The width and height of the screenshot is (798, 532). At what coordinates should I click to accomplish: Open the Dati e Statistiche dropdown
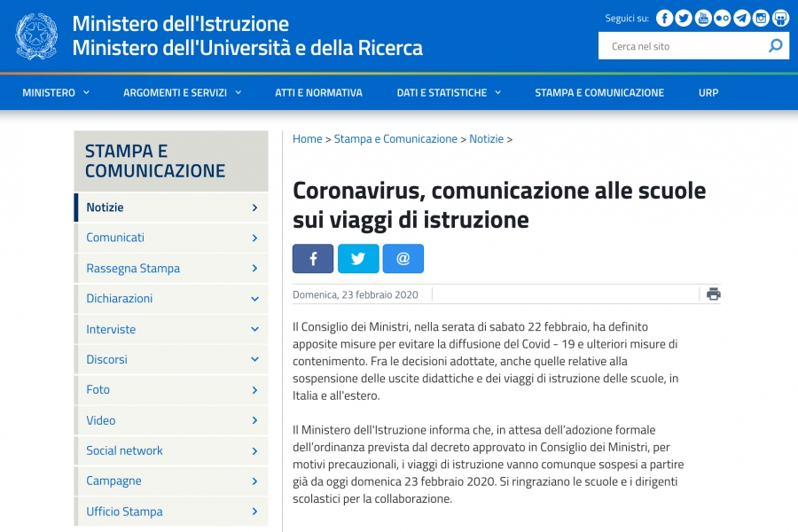[x=449, y=92]
